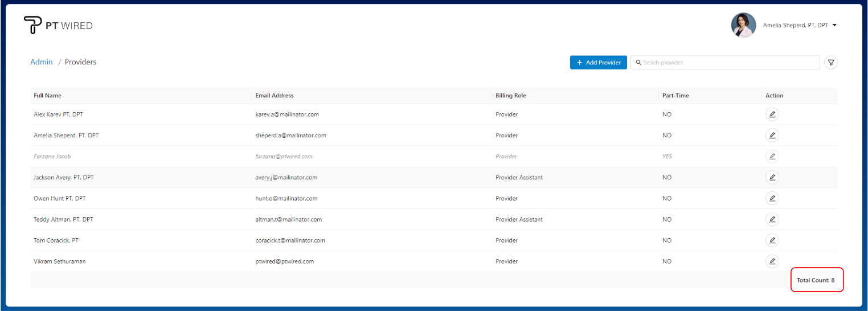
Task: Open the provider filter funnel icon
Action: [830, 63]
